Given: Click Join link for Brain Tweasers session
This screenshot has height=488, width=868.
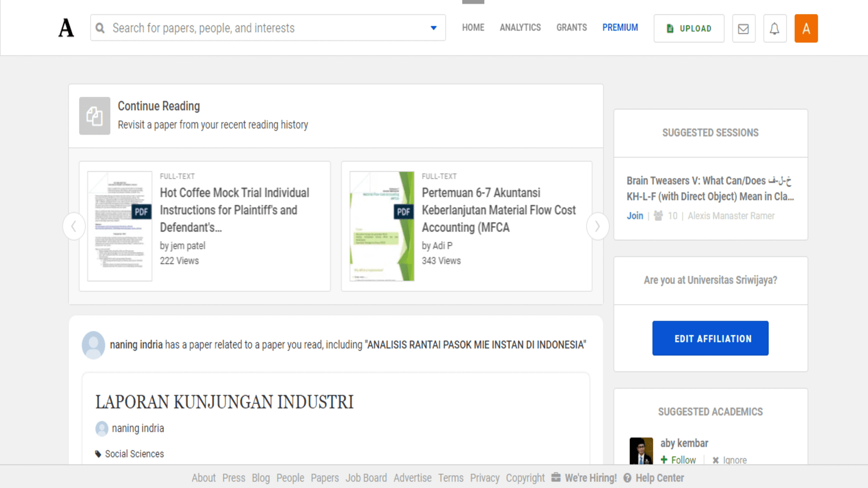Looking at the screenshot, I should (x=634, y=216).
